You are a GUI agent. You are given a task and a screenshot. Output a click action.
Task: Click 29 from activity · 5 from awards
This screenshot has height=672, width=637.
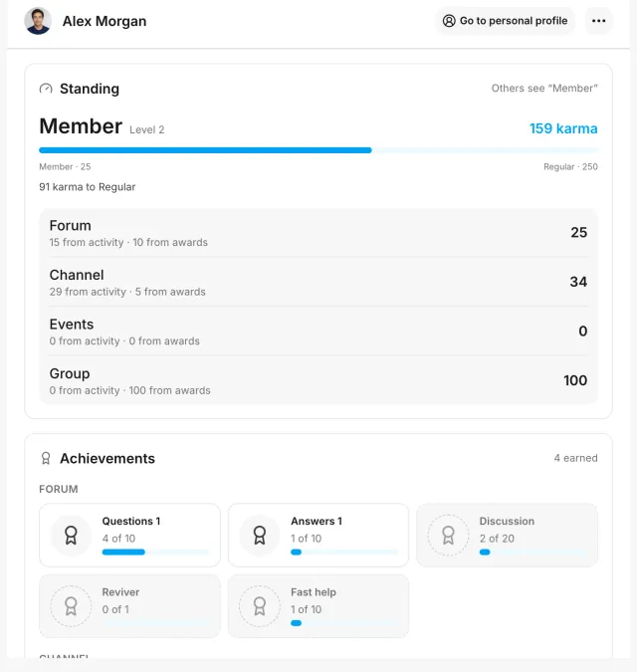127,292
